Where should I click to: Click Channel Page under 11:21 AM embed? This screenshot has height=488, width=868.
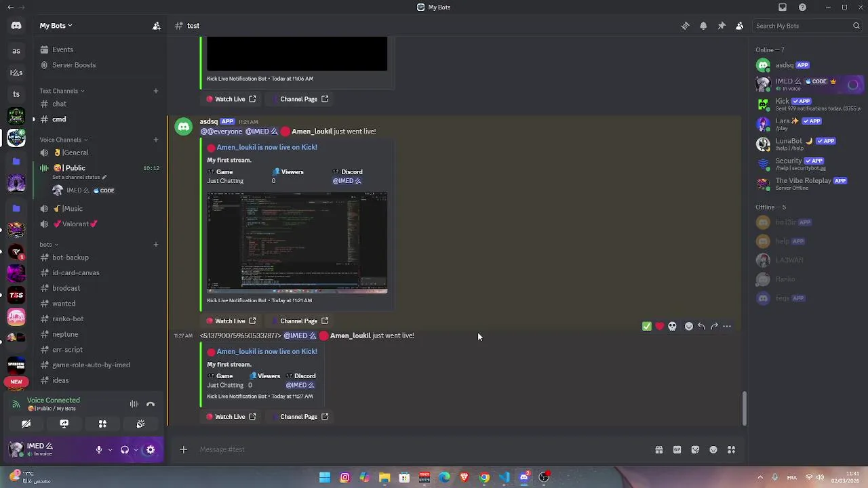click(x=299, y=321)
